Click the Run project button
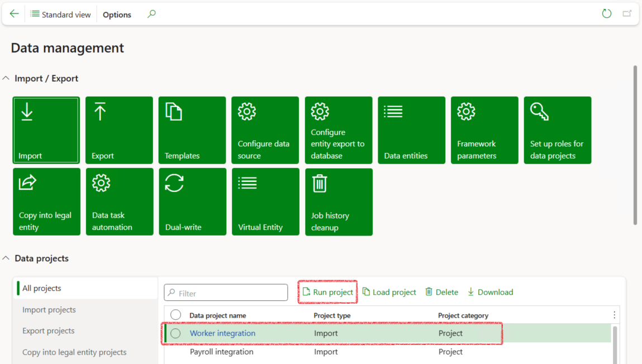The height and width of the screenshot is (364, 642). [x=328, y=292]
